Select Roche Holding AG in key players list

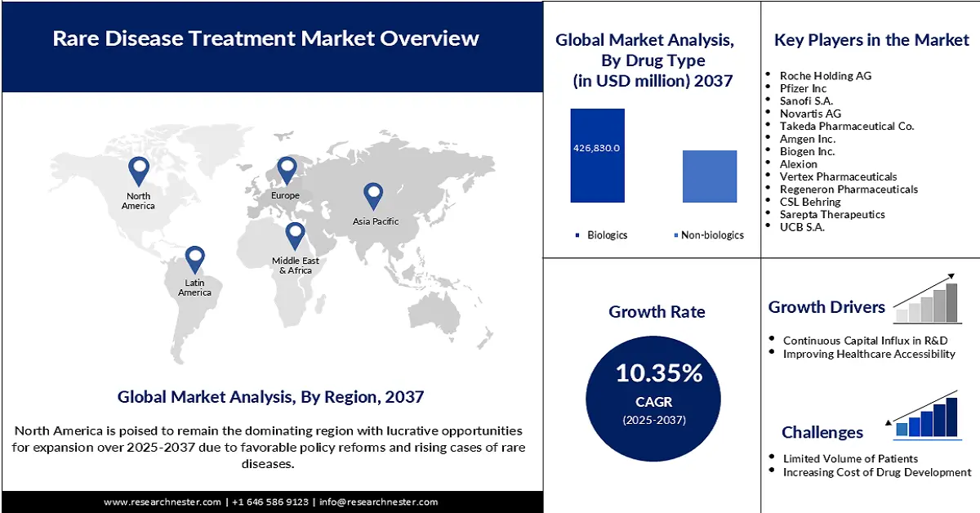[825, 75]
